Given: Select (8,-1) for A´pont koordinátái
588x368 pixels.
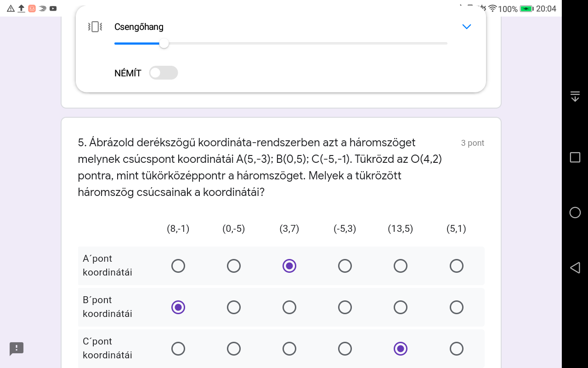Looking at the screenshot, I should [x=178, y=266].
